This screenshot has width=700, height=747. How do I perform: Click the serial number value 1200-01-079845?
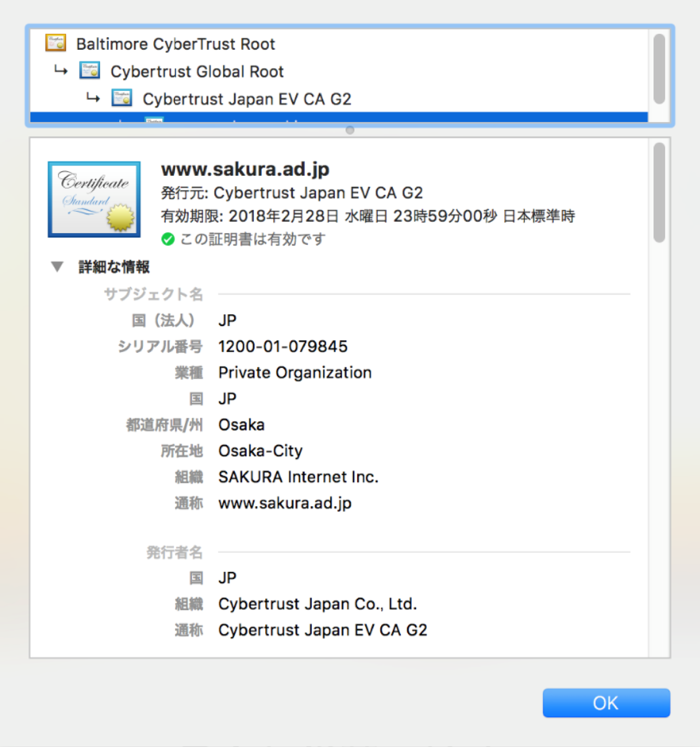(x=283, y=346)
